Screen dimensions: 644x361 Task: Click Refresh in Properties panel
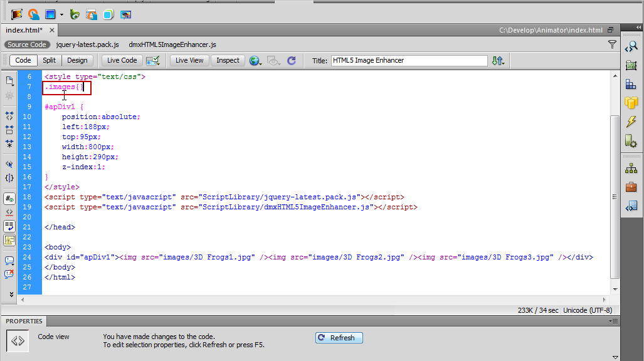[x=339, y=338]
